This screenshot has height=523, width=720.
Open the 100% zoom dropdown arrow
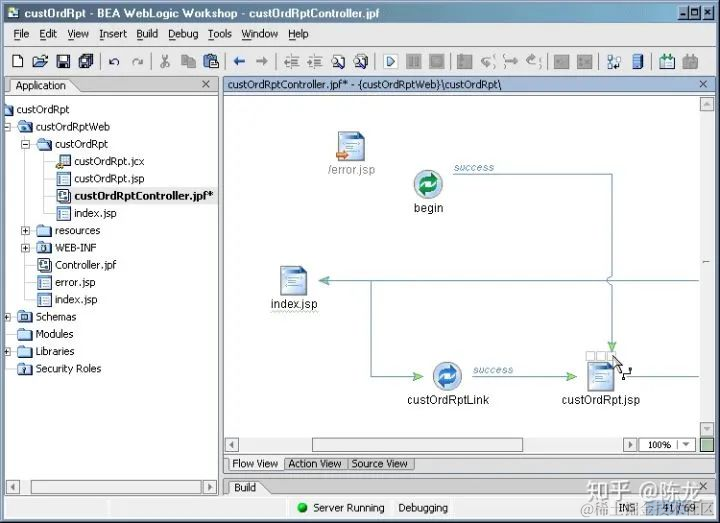click(686, 444)
